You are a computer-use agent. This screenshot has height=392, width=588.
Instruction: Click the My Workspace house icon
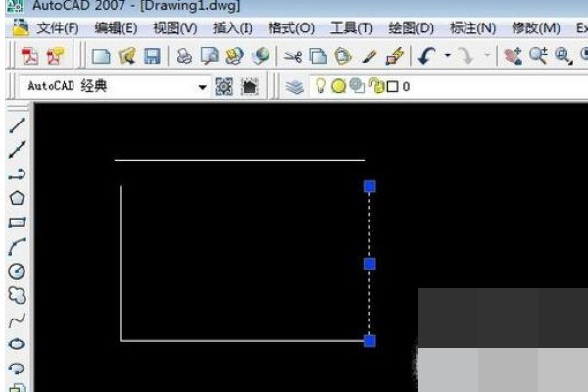(x=249, y=87)
